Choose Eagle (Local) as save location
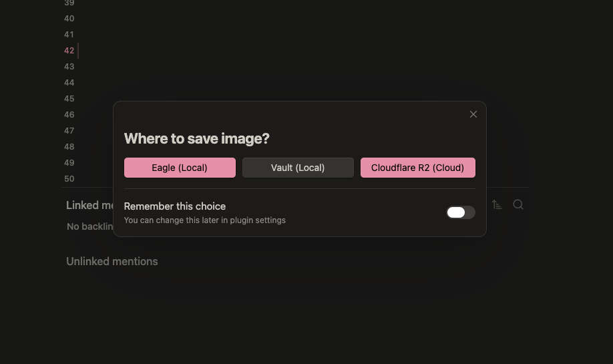Image resolution: width=613 pixels, height=364 pixels. tap(180, 168)
